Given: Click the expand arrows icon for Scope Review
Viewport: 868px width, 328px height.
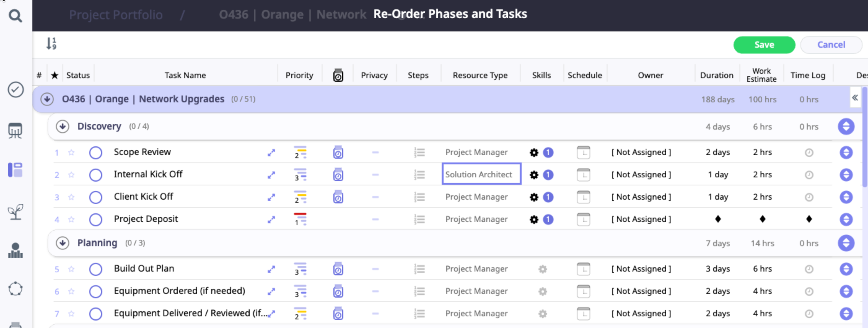Looking at the screenshot, I should 271,153.
